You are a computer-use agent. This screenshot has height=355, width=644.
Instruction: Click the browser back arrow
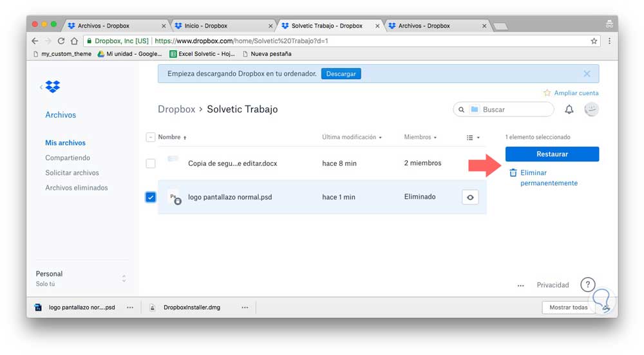point(35,41)
